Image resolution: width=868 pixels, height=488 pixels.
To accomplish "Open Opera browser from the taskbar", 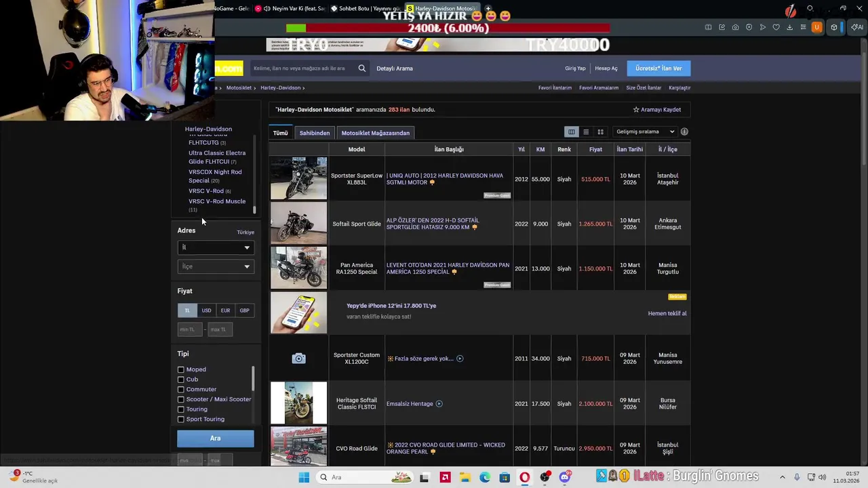I will [524, 477].
